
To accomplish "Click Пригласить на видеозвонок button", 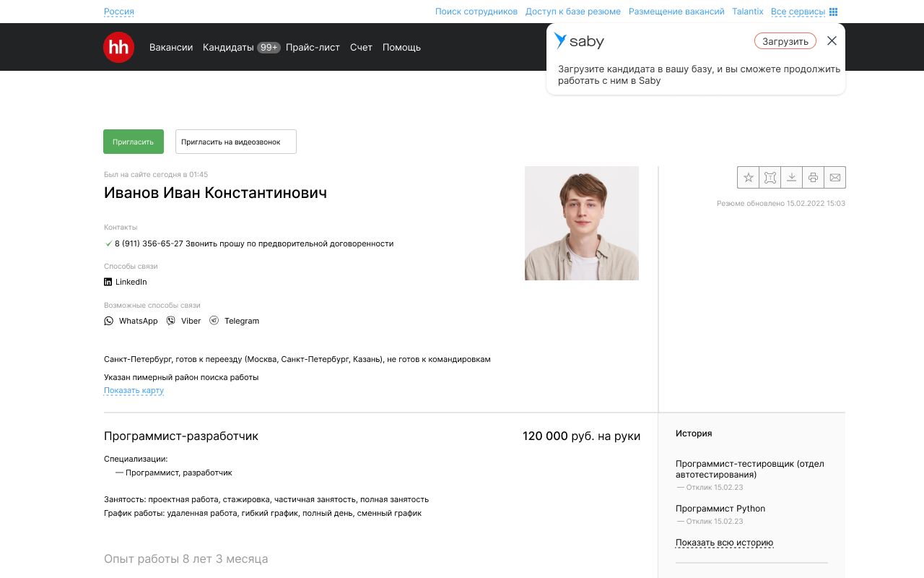I will click(236, 142).
